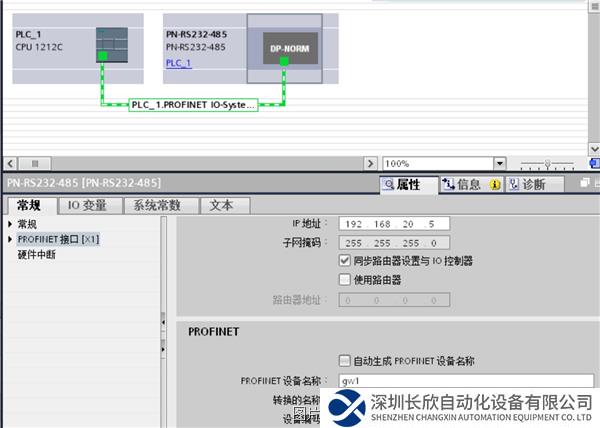Switch to the 系统常数 tab
Viewport: 600px width, 428px height.
click(x=158, y=205)
